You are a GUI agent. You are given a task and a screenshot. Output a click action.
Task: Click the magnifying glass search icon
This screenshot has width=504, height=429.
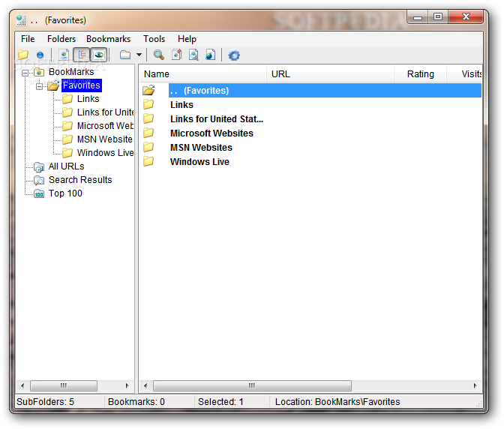point(158,55)
